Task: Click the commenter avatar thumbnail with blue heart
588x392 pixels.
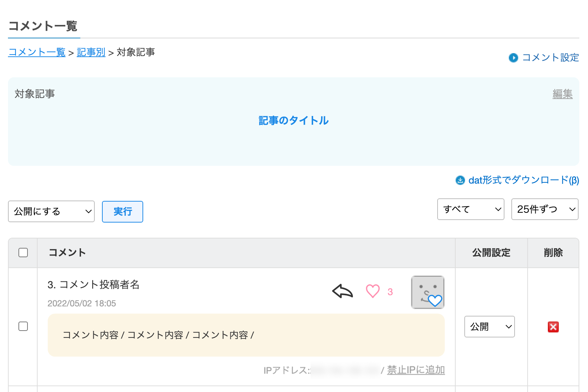Action: click(x=427, y=292)
